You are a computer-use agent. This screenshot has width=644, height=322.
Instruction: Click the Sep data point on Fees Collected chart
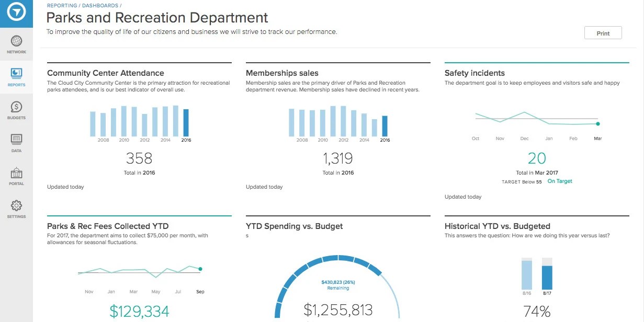(200, 269)
